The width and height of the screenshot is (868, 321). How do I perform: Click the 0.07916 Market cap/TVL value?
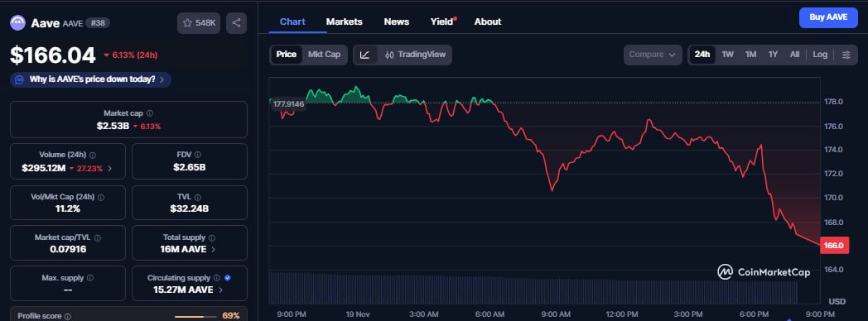tap(68, 249)
